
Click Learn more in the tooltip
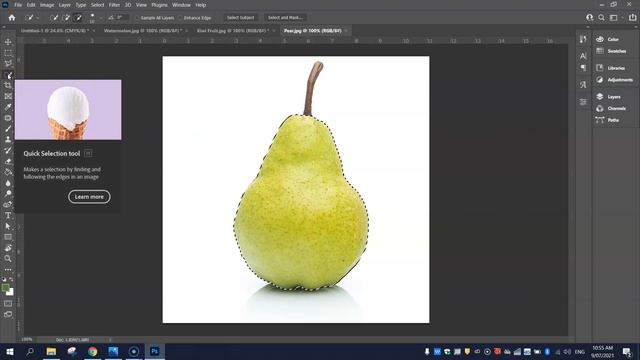point(89,197)
